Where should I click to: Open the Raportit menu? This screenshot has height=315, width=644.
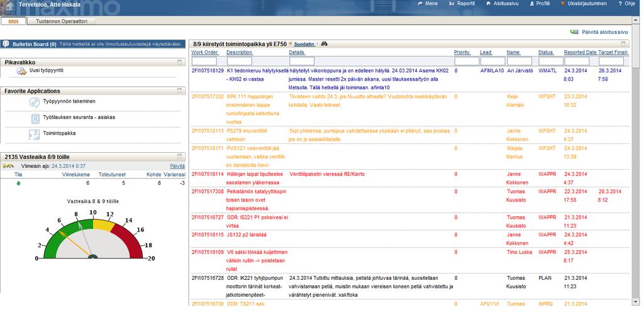(x=462, y=3)
